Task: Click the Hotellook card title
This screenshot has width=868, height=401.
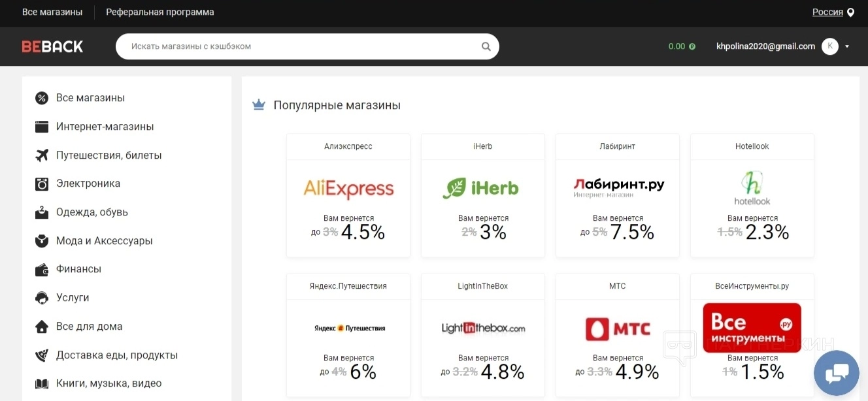Action: tap(752, 146)
